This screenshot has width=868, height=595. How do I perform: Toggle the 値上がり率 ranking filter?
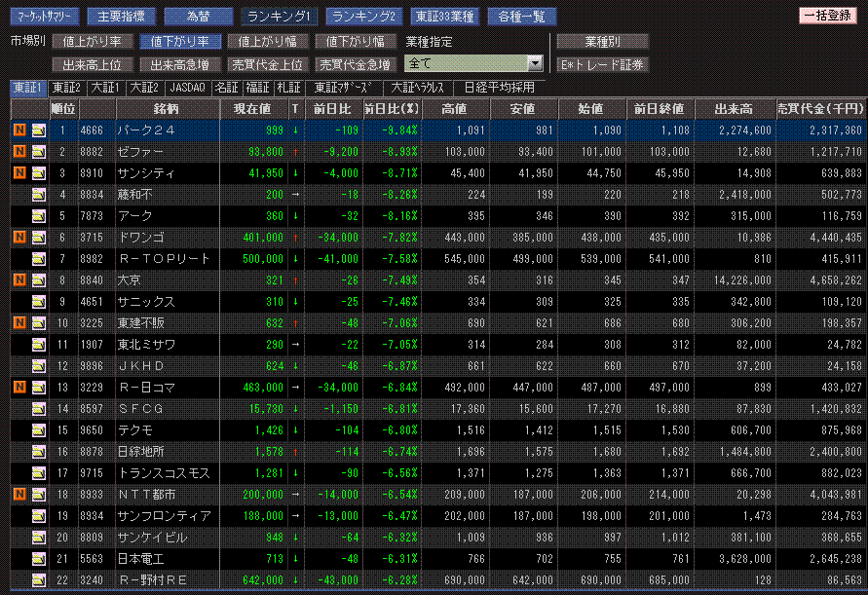(92, 42)
